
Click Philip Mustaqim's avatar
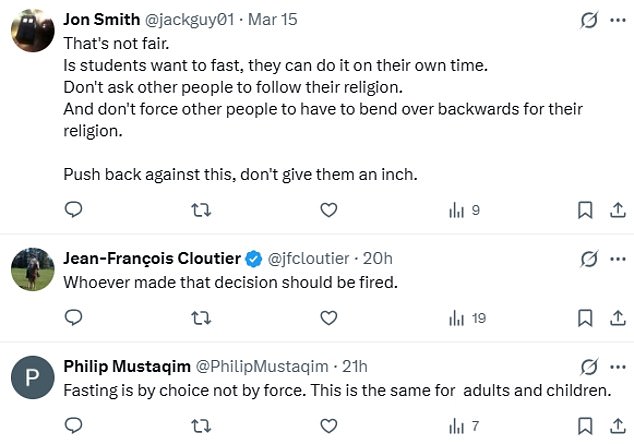click(x=31, y=377)
